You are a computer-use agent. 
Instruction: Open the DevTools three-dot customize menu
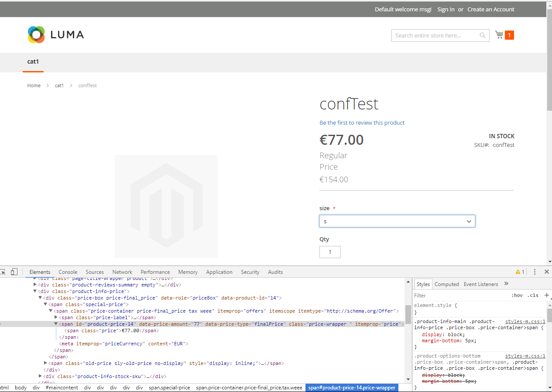[535, 272]
